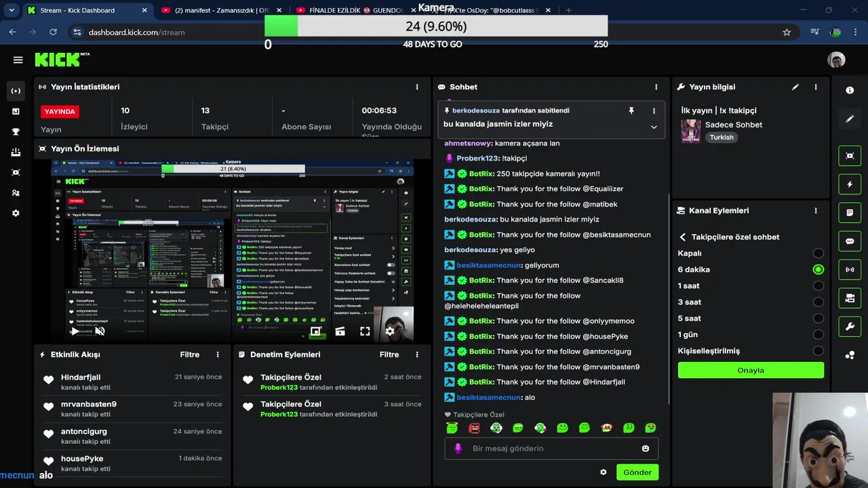Play the stream preview video
Viewport: 868px width, 488px height.
[x=75, y=331]
